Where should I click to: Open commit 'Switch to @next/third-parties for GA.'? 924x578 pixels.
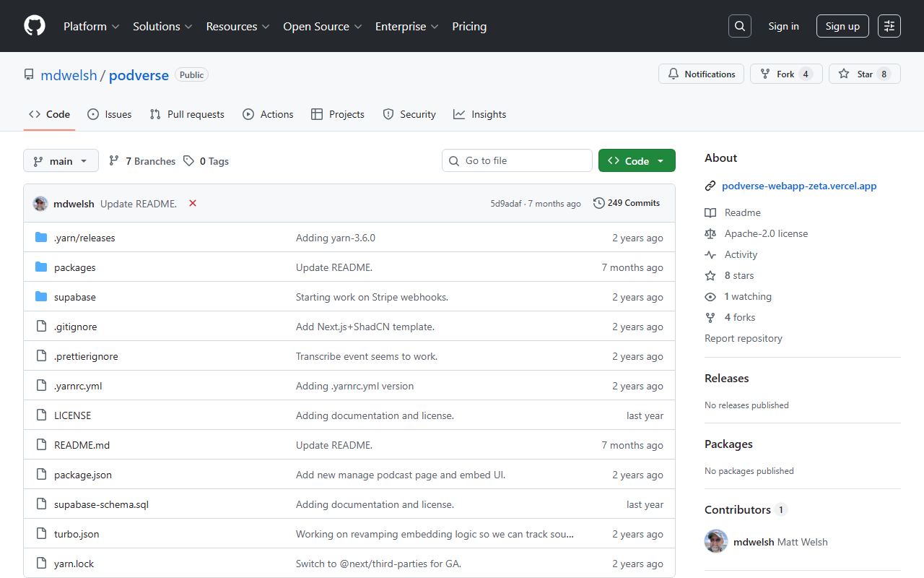pyautogui.click(x=378, y=564)
